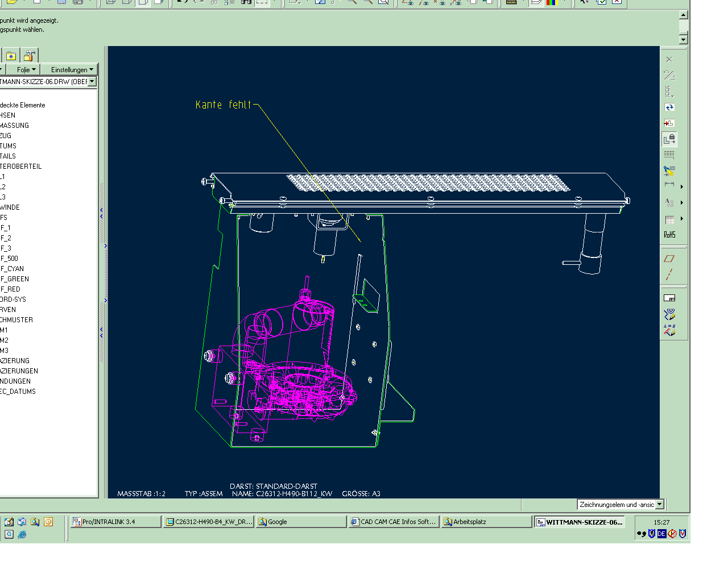Viewport: 728px width, 582px height.
Task: Click the delete X icon in right toolbar
Action: pyautogui.click(x=669, y=59)
